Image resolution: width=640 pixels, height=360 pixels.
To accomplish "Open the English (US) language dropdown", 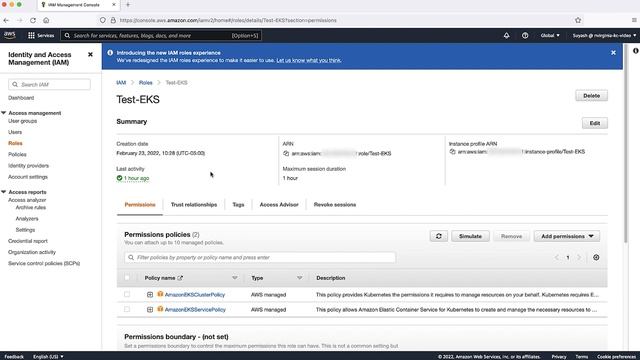I will tap(48, 357).
